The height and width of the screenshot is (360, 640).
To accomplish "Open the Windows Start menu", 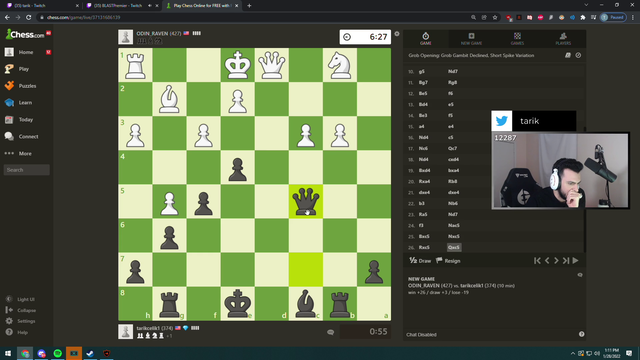I will (8, 353).
